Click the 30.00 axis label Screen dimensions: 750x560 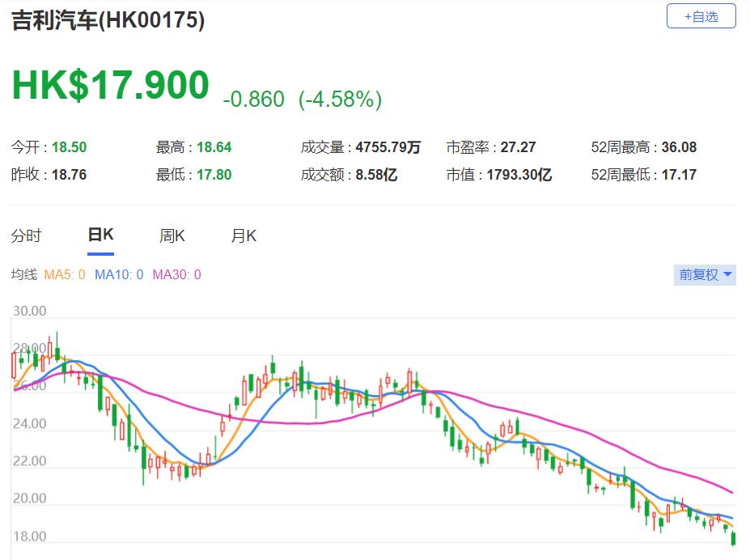[30, 311]
